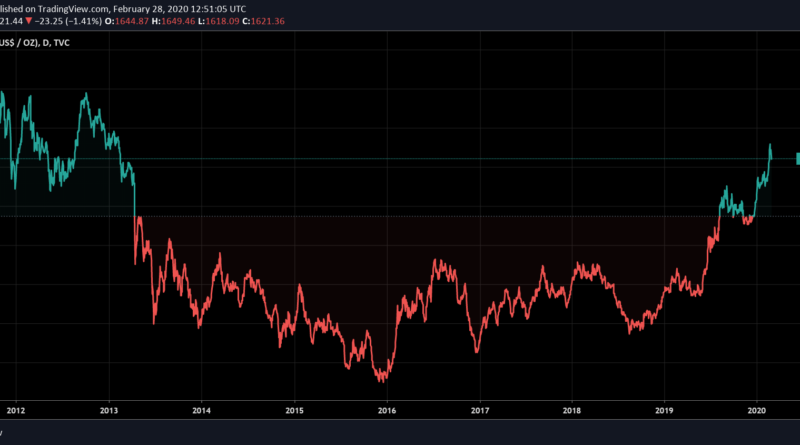Click the 2013 label on time axis
800x445 pixels.
click(x=109, y=409)
